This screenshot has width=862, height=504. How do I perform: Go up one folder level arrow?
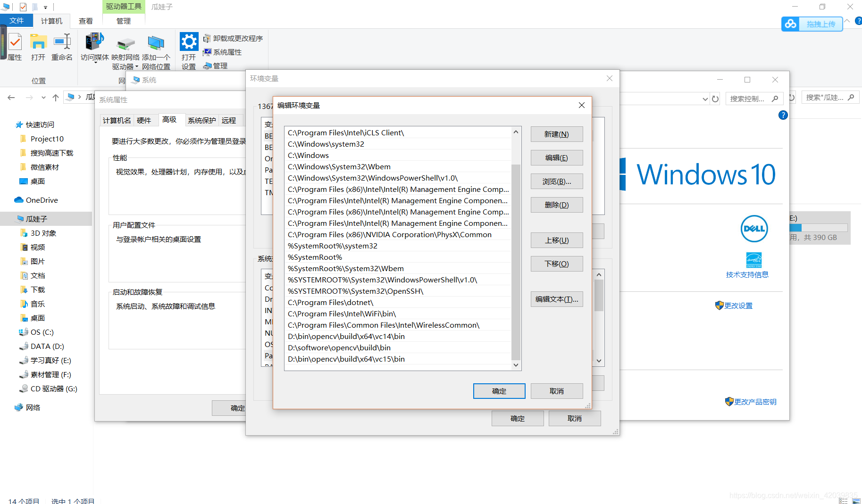pyautogui.click(x=56, y=98)
